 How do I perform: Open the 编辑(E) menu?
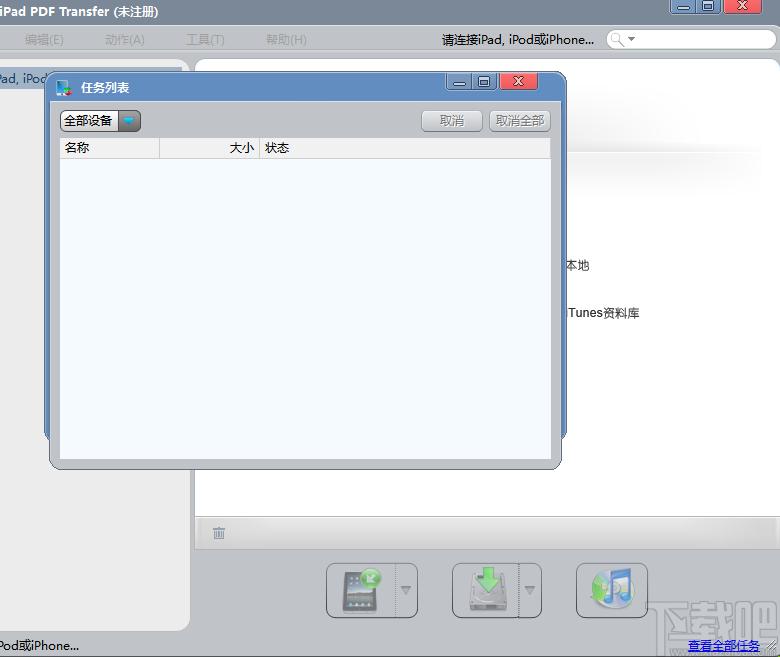44,40
